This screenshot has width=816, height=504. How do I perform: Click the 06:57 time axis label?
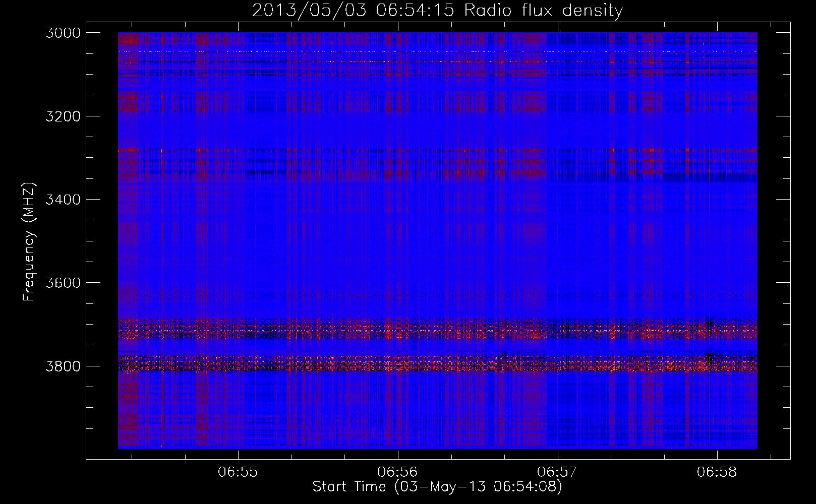tap(557, 472)
